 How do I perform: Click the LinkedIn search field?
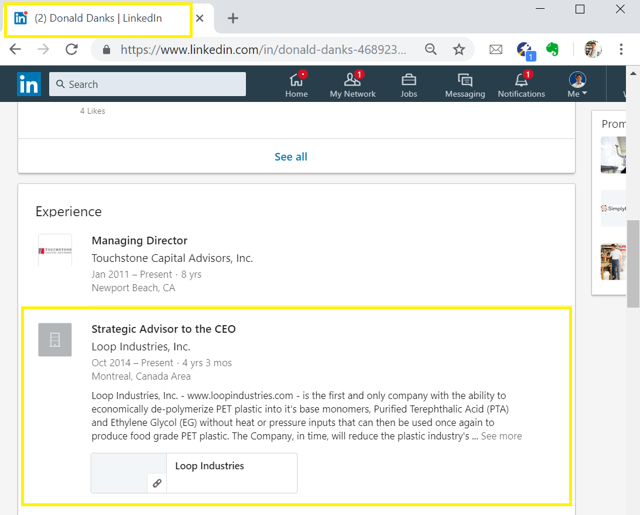147,84
